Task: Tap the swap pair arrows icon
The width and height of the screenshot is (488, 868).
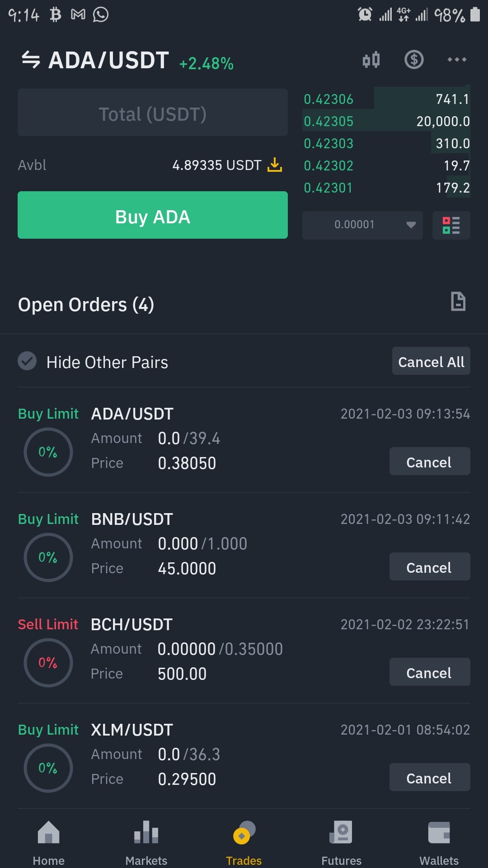Action: 31,60
